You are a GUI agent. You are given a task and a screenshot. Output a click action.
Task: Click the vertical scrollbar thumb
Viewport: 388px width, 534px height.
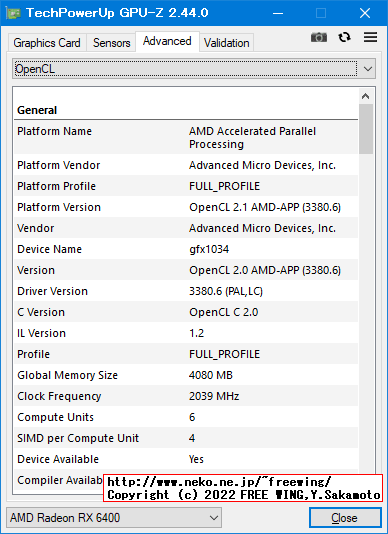click(366, 129)
